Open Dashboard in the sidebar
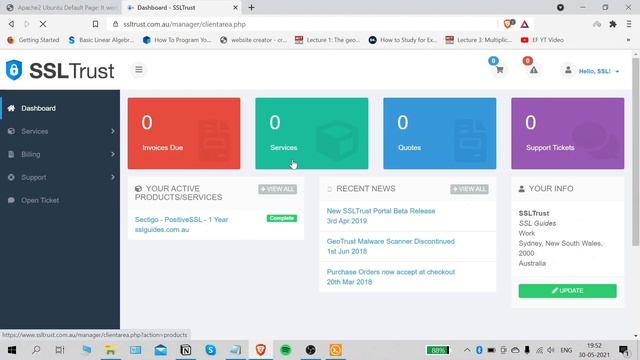 pyautogui.click(x=60, y=108)
